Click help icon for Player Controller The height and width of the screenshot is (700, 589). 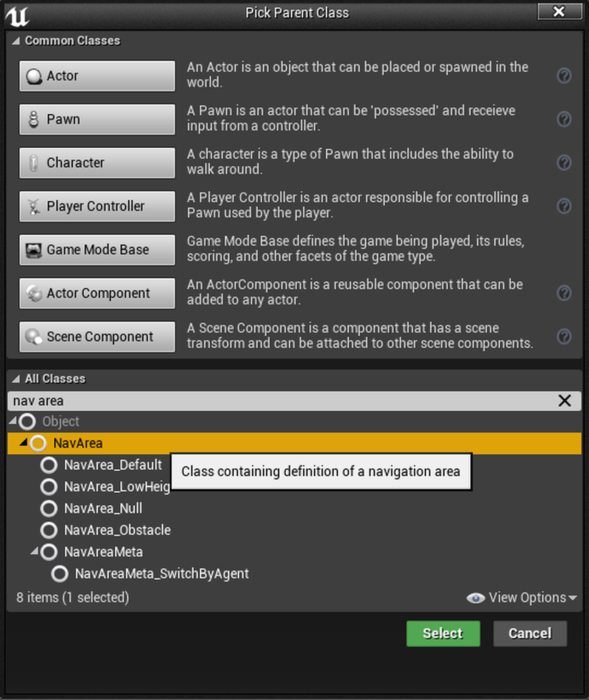(564, 206)
